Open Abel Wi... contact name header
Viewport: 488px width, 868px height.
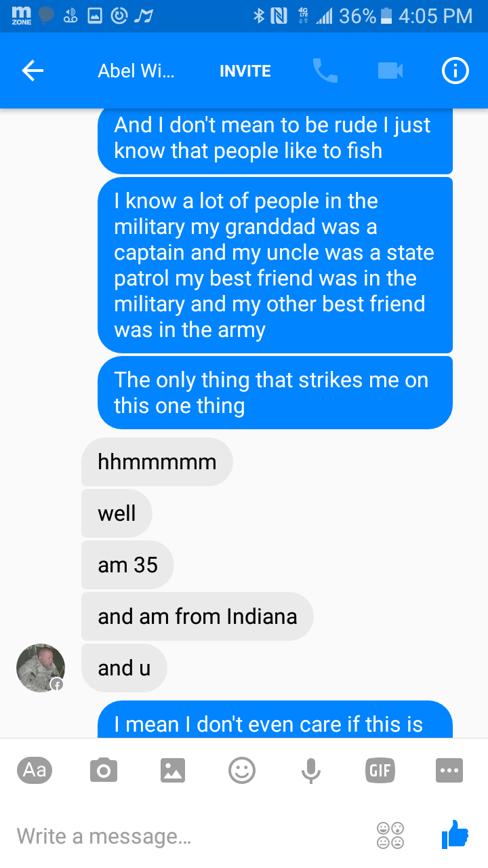coord(136,71)
